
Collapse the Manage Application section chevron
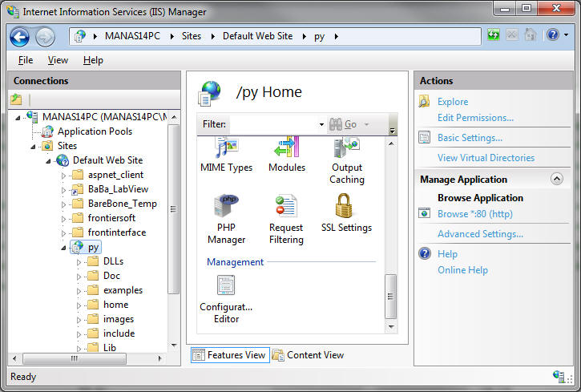(x=556, y=179)
